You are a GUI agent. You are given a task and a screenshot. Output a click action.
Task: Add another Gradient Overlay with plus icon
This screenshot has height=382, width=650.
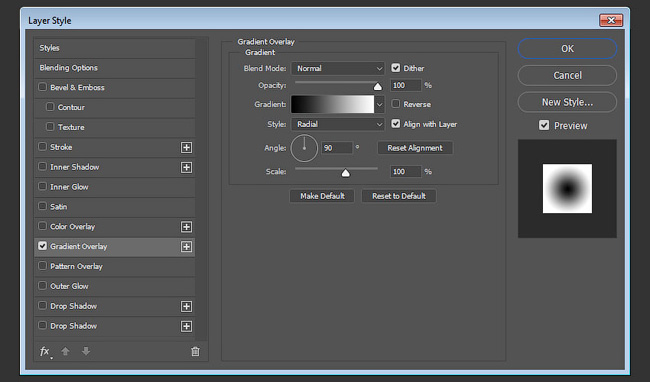(x=187, y=247)
